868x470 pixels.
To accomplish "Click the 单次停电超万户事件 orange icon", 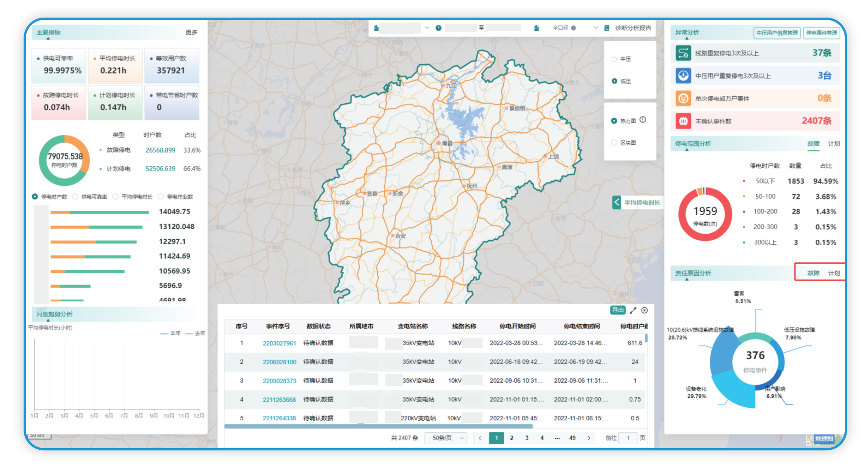I will tap(683, 98).
